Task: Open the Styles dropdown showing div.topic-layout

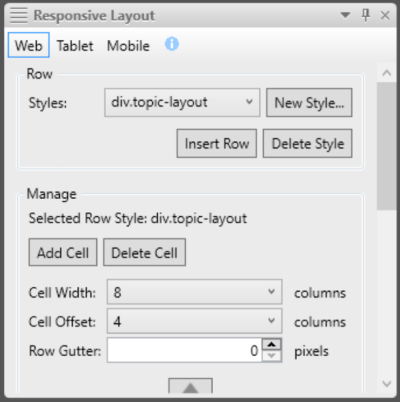Action: click(x=182, y=102)
